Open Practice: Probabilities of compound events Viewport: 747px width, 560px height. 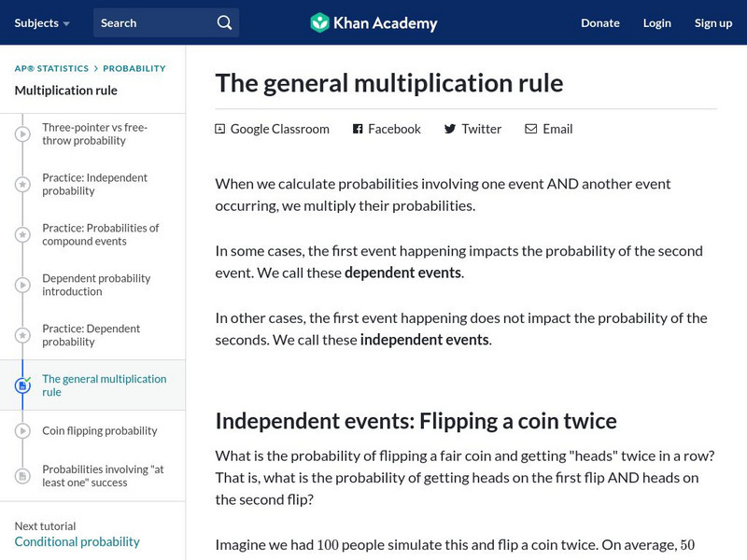pyautogui.click(x=101, y=234)
